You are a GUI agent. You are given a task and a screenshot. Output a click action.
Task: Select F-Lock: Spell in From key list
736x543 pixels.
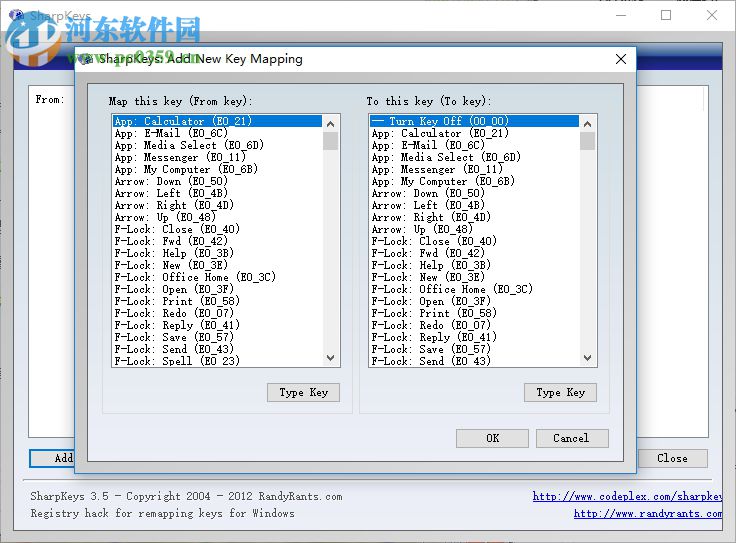point(217,361)
